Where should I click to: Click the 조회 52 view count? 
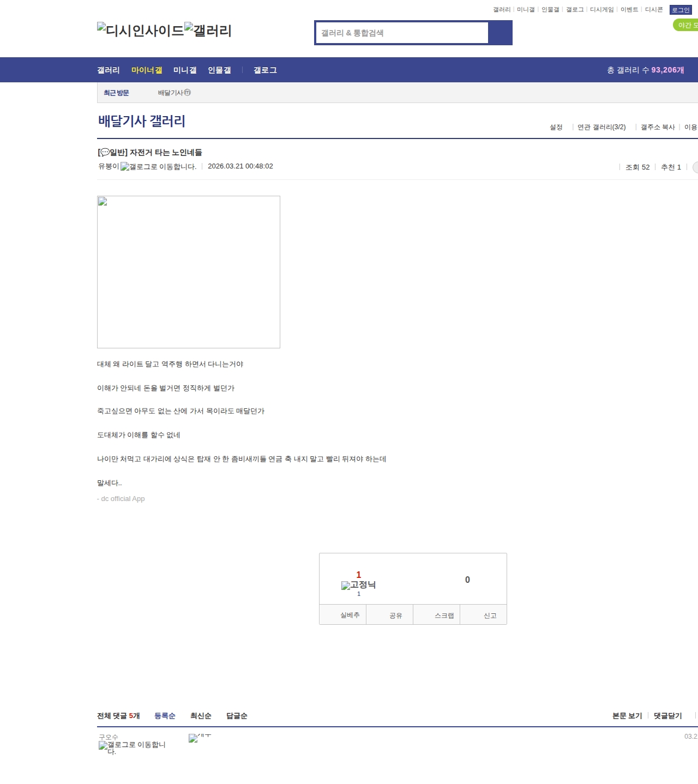pos(637,167)
